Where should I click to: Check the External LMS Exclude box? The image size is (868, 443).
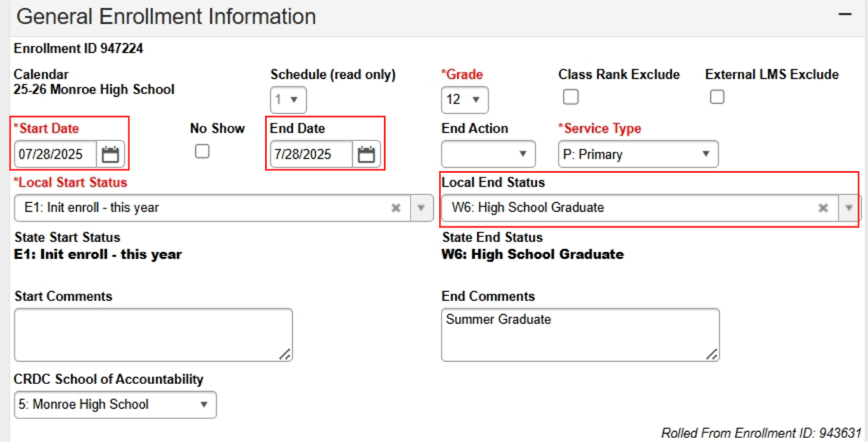tap(717, 97)
